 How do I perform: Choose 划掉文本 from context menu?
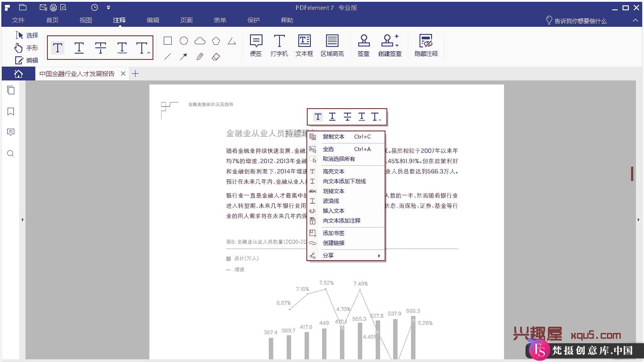[x=346, y=191]
